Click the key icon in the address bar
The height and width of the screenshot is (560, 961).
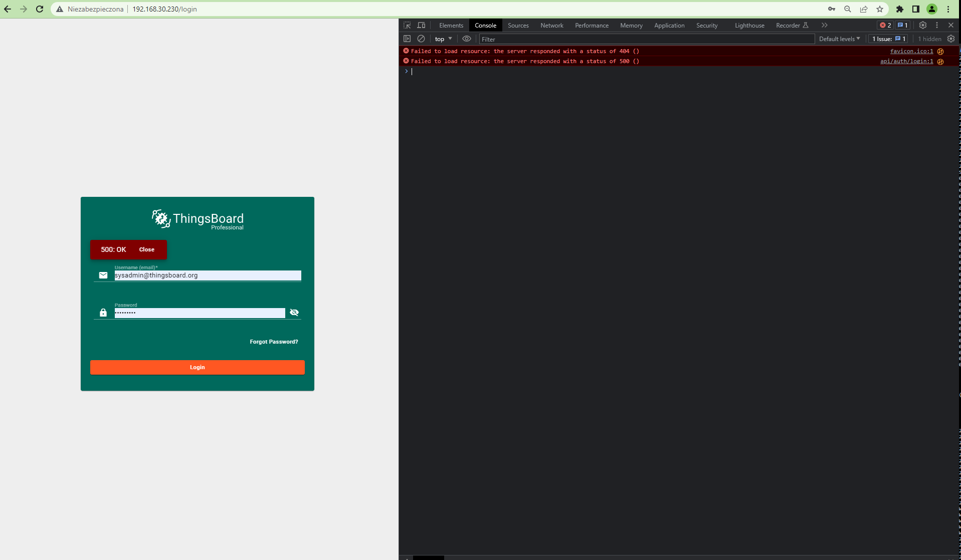point(831,9)
